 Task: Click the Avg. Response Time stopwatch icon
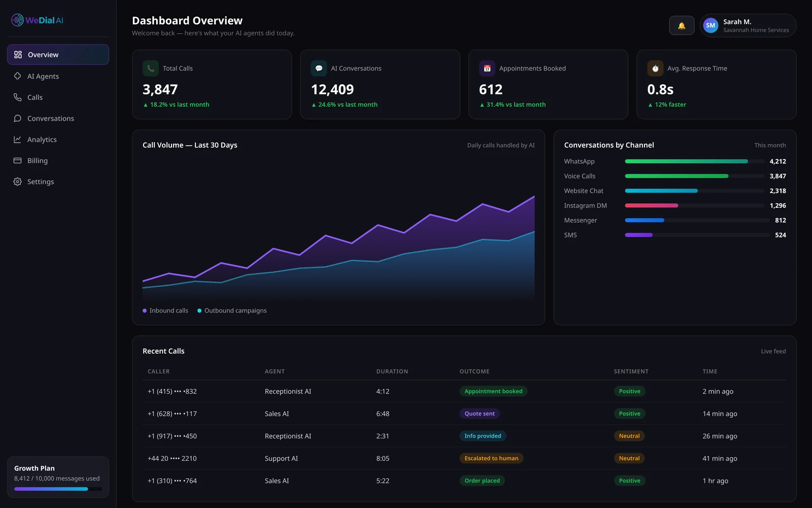655,68
